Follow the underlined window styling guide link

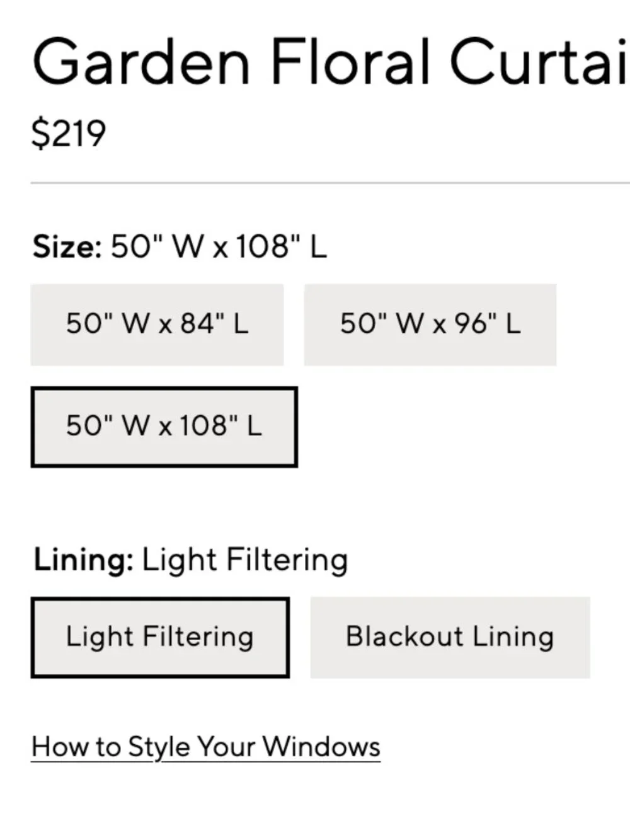coord(206,747)
